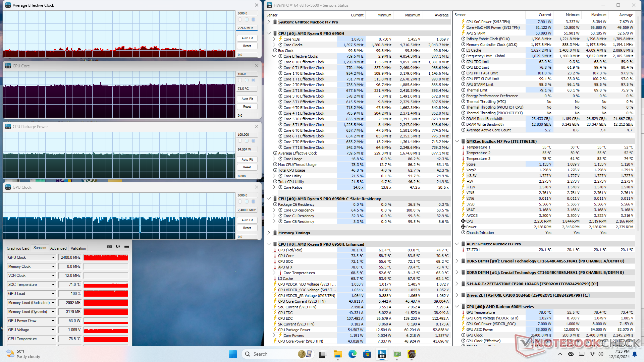The width and height of the screenshot is (644, 362).
Task: Show hidden system tray icons
Action: (560, 354)
